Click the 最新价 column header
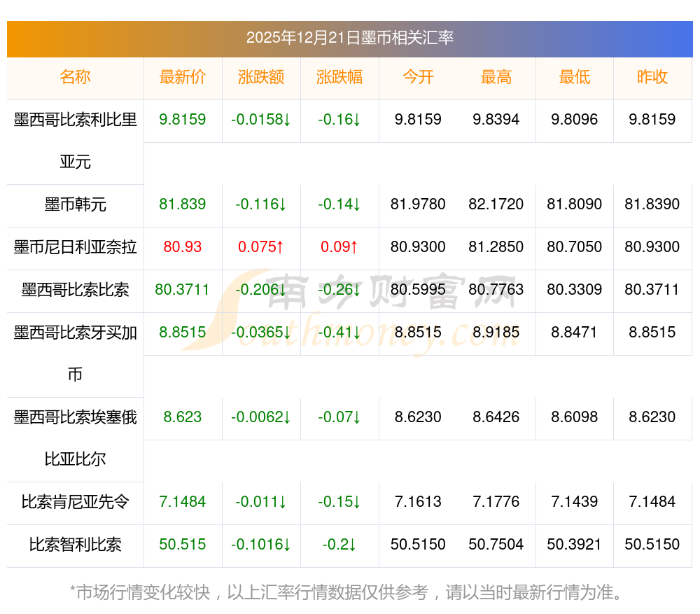 pyautogui.click(x=183, y=78)
